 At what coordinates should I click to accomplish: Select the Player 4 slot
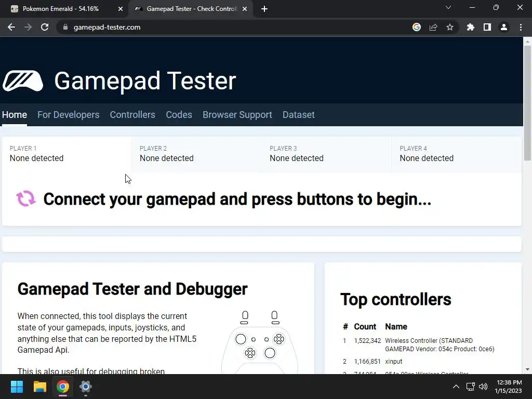pos(456,154)
